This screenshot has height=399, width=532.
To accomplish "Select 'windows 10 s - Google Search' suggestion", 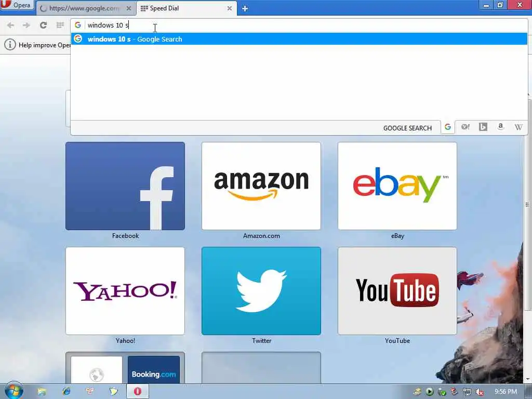I will (299, 39).
